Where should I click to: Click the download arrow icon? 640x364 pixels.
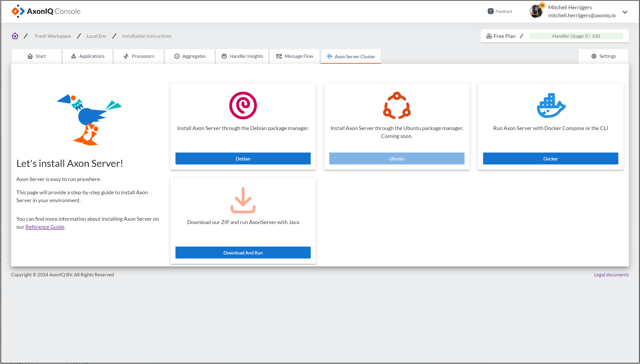pos(243,200)
